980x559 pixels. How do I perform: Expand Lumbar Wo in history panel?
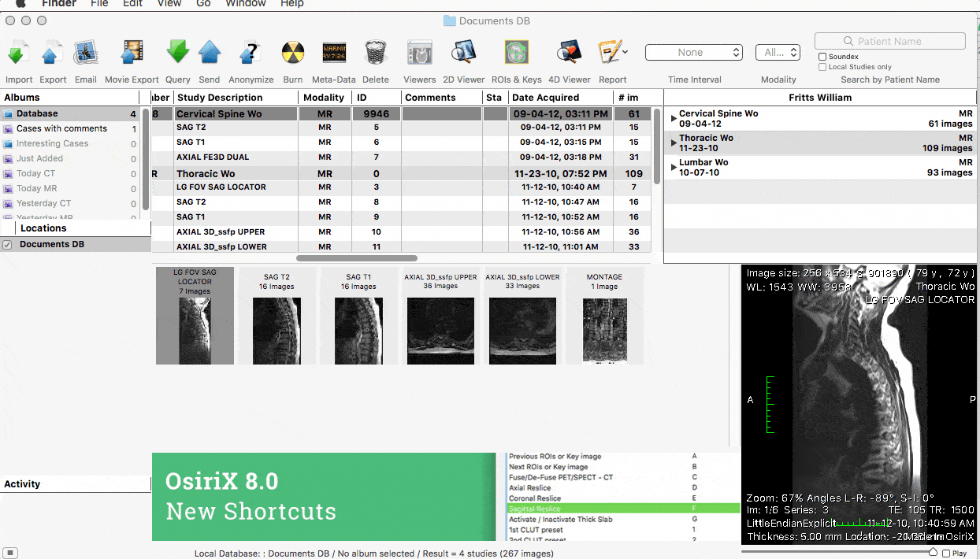[x=674, y=168]
